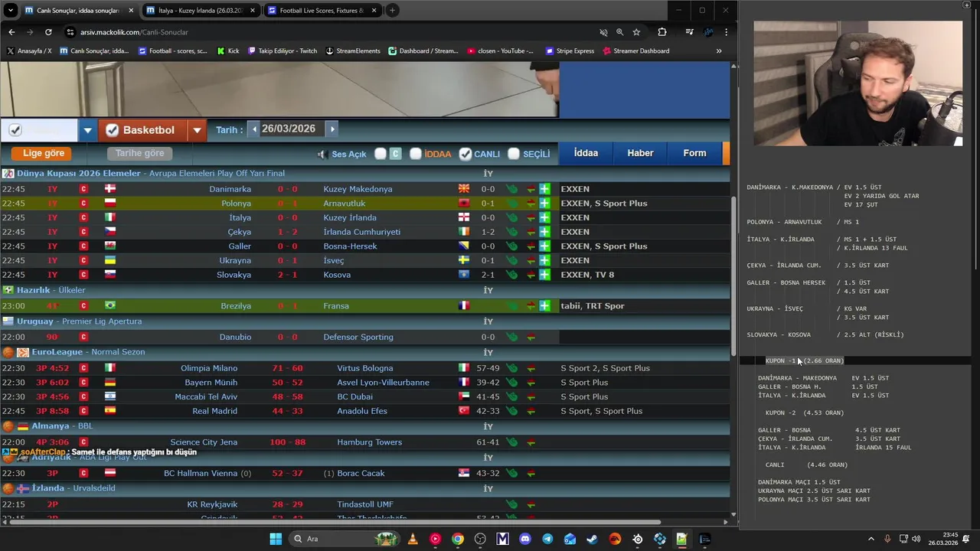Switch to Football Live Scores browser tab
The image size is (980, 551).
[x=322, y=11]
